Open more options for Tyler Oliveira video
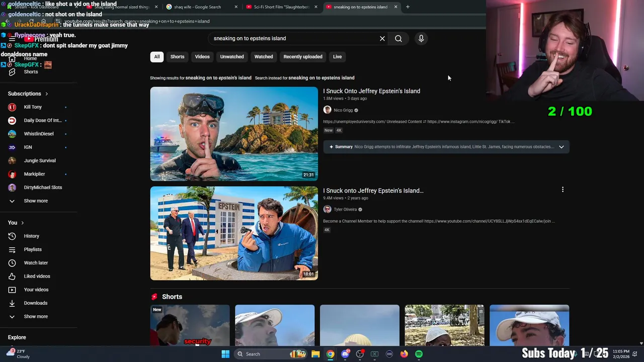Viewport: 644px width, 362px height. click(x=562, y=190)
